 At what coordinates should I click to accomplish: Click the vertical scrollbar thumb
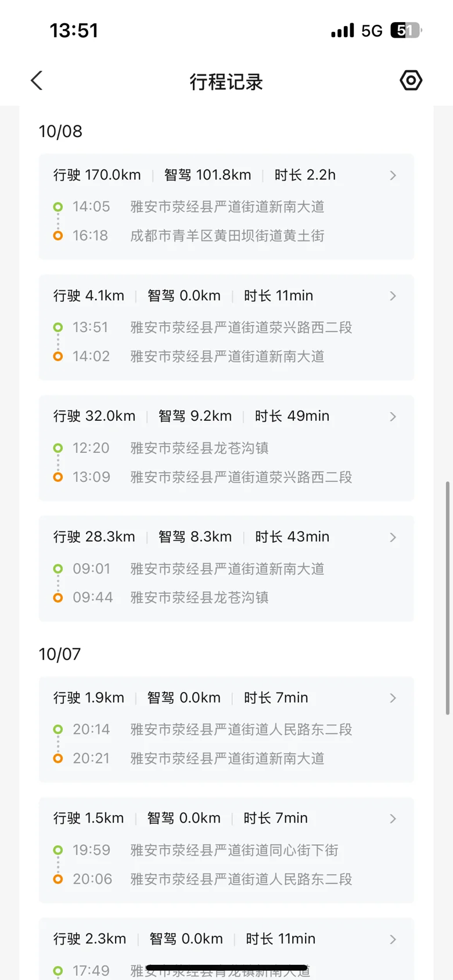[447, 598]
